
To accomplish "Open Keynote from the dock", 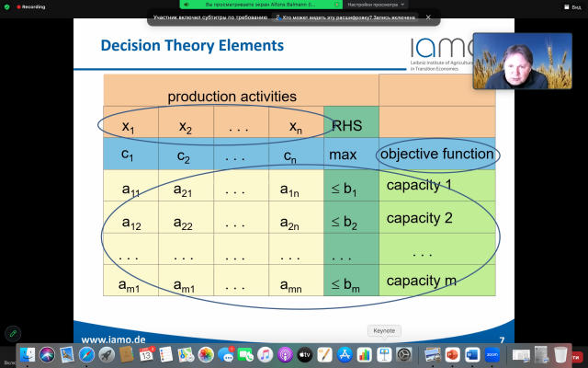I will tap(384, 355).
